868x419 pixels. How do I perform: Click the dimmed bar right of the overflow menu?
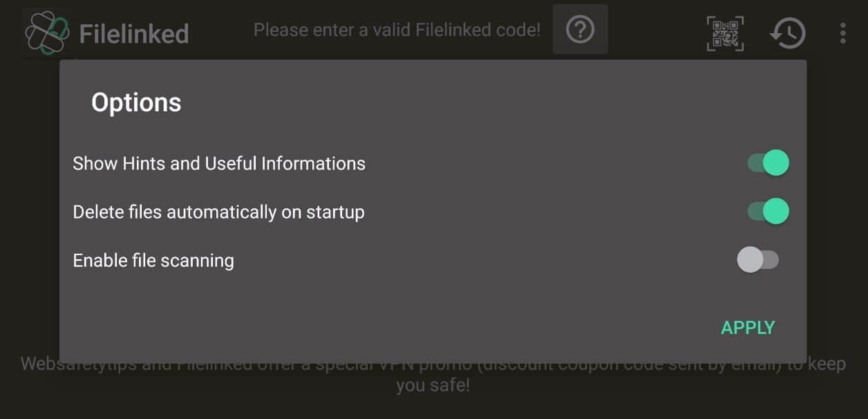[x=859, y=32]
